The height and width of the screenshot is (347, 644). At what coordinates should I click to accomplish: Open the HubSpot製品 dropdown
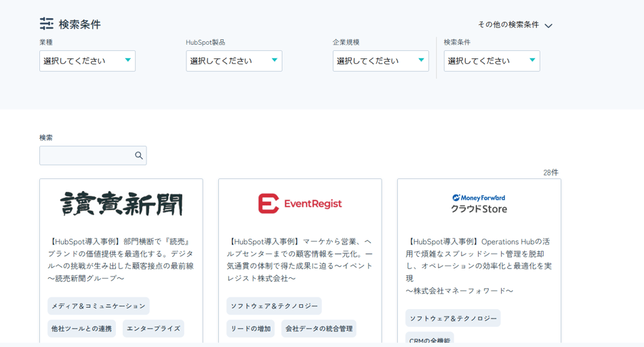(x=234, y=61)
